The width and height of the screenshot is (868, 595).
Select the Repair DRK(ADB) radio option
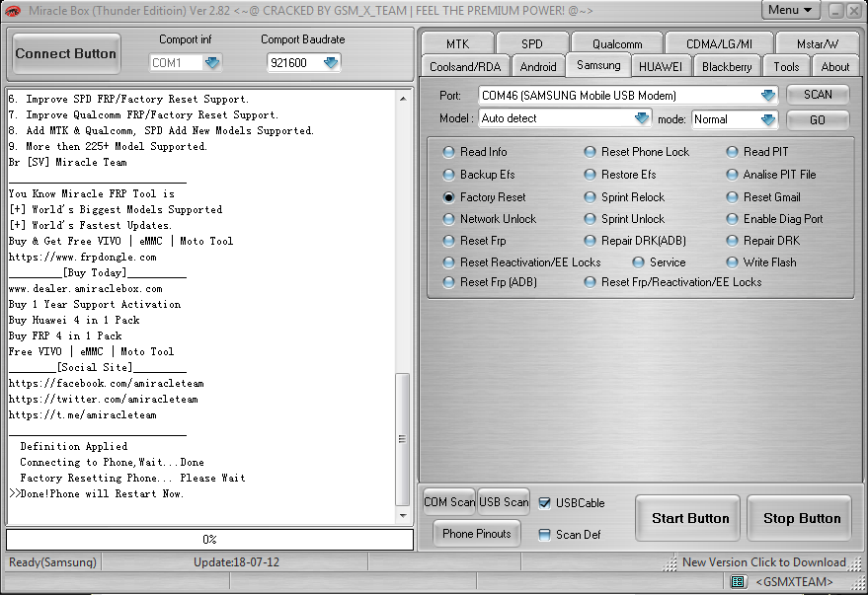tap(591, 241)
